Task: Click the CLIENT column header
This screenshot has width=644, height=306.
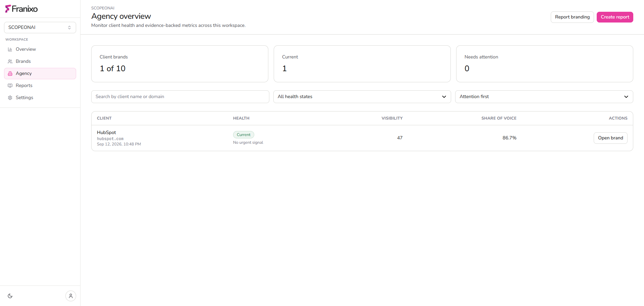Action: pyautogui.click(x=104, y=118)
